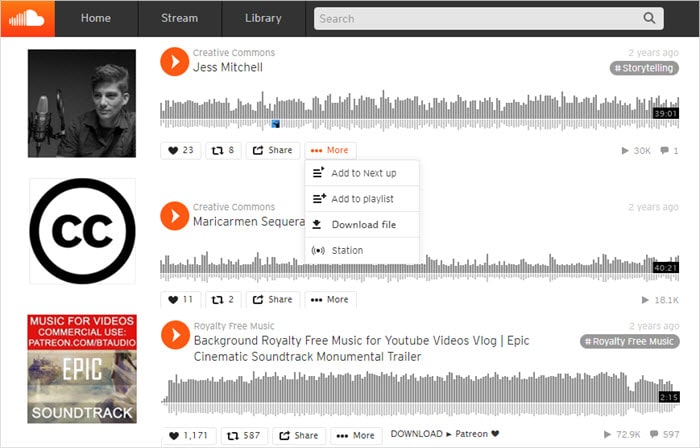Share the Epic Cinematic Soundtrack track
700x448 pixels.
point(299,436)
